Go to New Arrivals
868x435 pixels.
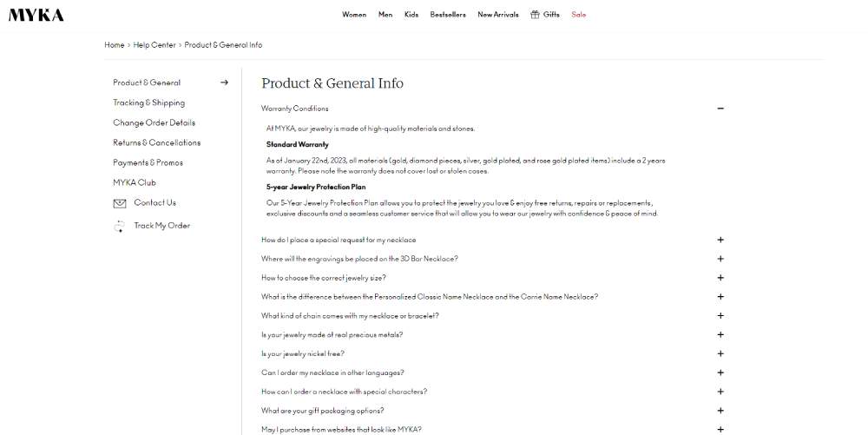coord(498,15)
